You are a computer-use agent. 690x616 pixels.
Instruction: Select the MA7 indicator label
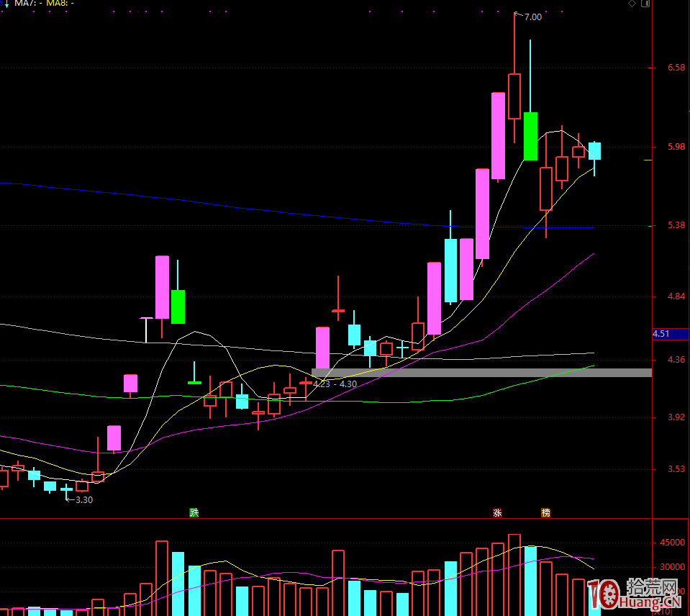(x=29, y=4)
